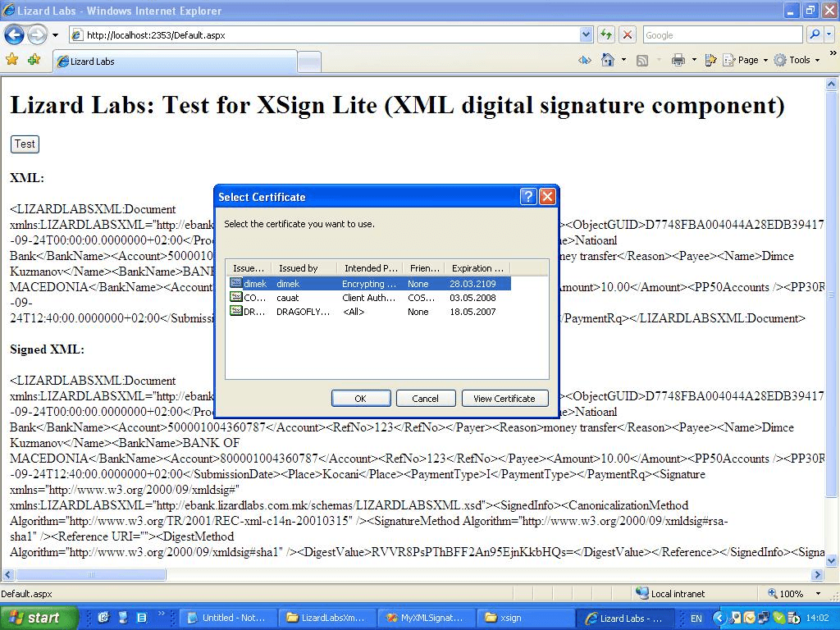Open the Tools menu dropdown
This screenshot has width=840, height=630.
pyautogui.click(x=799, y=60)
